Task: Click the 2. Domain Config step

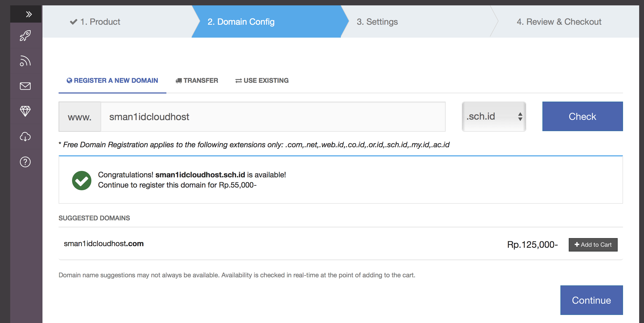Action: pos(241,22)
